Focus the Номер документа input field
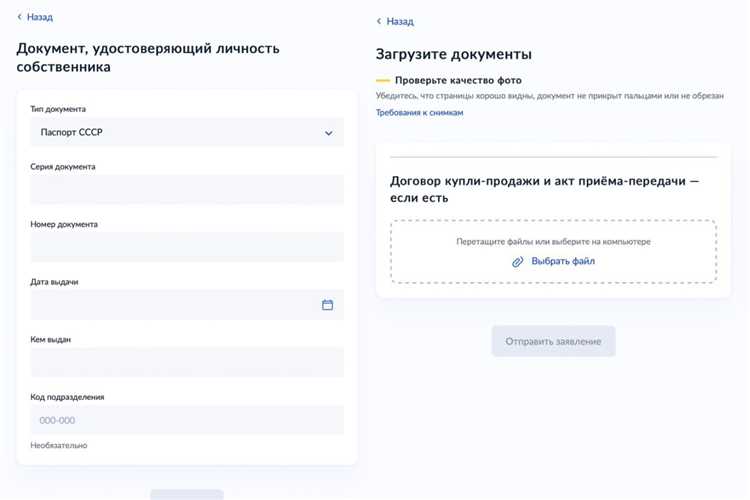Image resolution: width=750 pixels, height=500 pixels. [x=187, y=247]
